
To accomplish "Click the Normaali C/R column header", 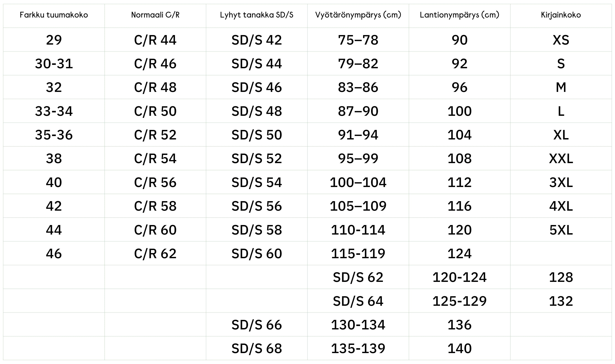I will 155,15.
